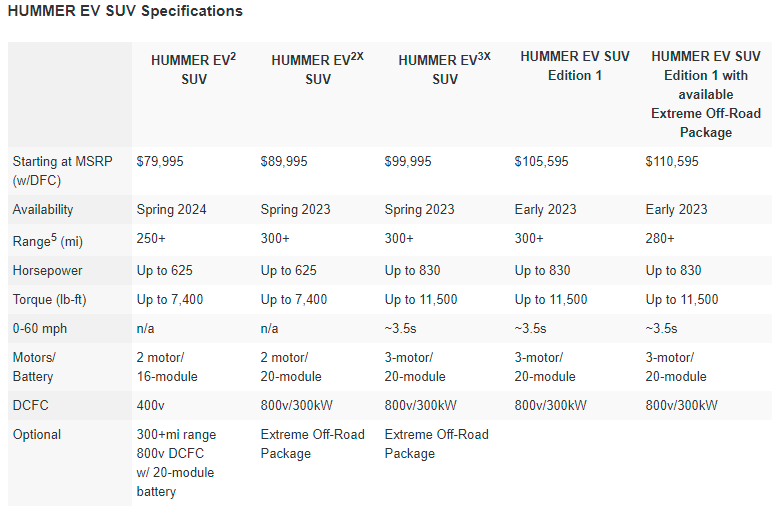Select the HUMMER EV2X SUV column header
Image resolution: width=782 pixels, height=512 pixels.
pyautogui.click(x=317, y=69)
